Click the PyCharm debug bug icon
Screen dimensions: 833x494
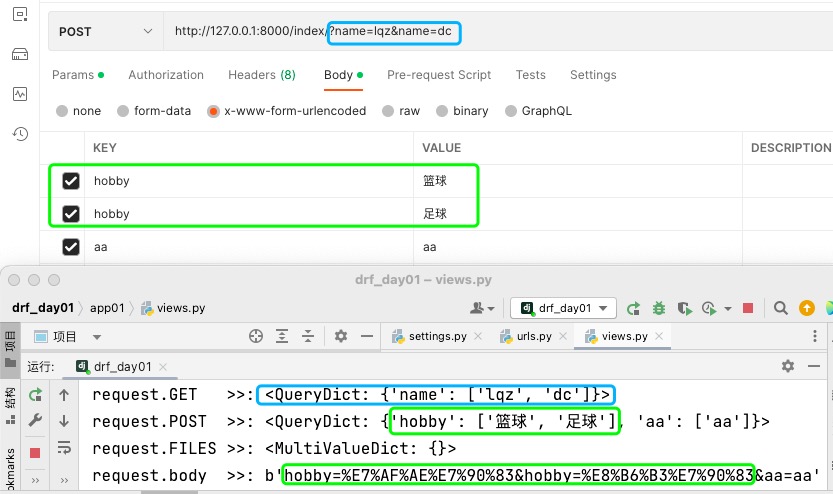pyautogui.click(x=658, y=308)
